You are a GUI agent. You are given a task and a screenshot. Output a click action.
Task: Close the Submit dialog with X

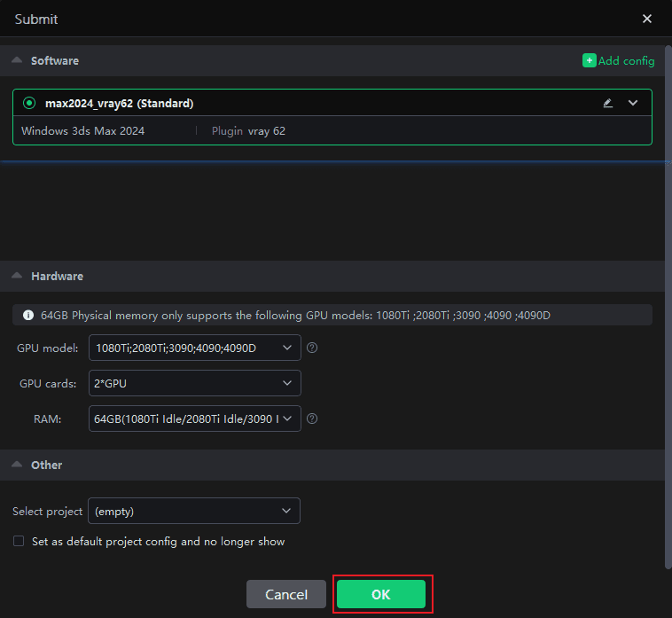[x=647, y=19]
